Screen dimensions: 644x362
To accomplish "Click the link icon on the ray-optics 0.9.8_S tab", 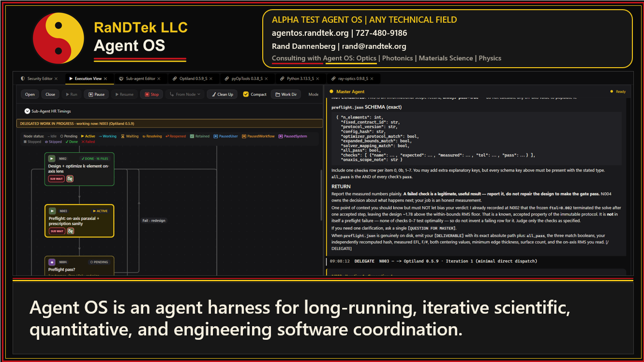I will (334, 78).
